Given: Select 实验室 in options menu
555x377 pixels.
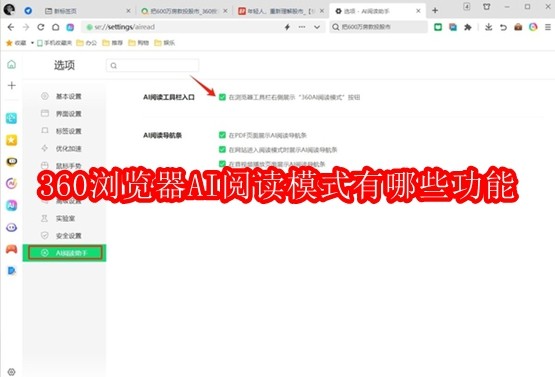Looking at the screenshot, I should click(x=64, y=218).
